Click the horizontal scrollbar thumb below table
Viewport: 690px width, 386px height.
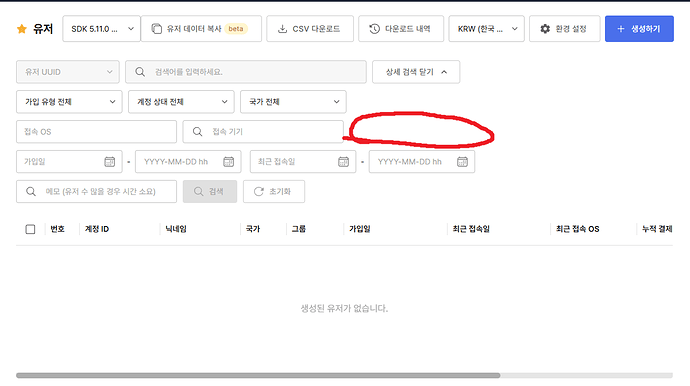click(x=258, y=375)
